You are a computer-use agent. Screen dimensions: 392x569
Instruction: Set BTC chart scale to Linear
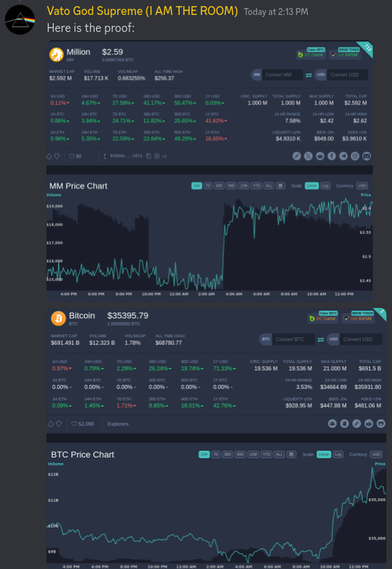click(x=324, y=454)
